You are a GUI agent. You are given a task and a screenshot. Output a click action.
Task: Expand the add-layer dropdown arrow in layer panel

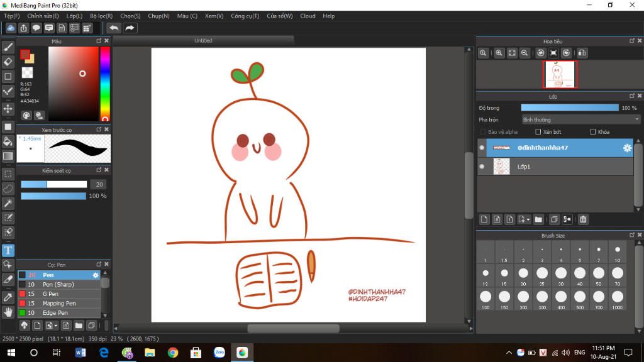coord(527,220)
